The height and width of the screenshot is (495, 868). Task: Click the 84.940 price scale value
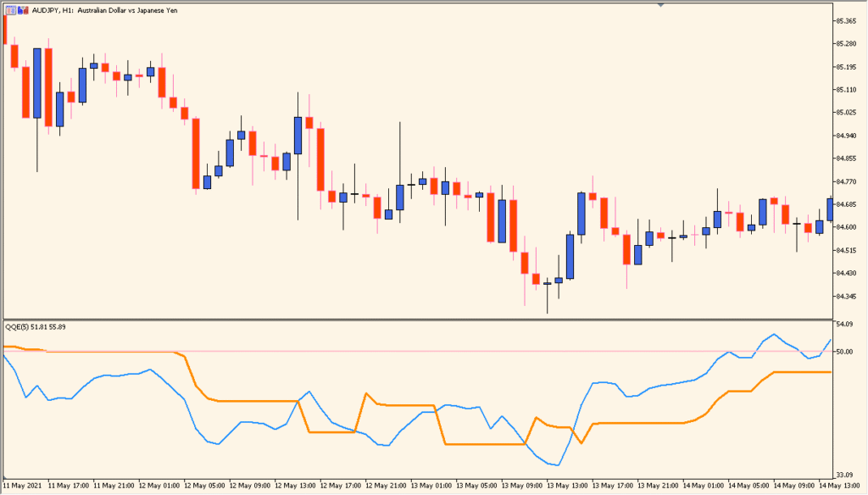pos(846,136)
